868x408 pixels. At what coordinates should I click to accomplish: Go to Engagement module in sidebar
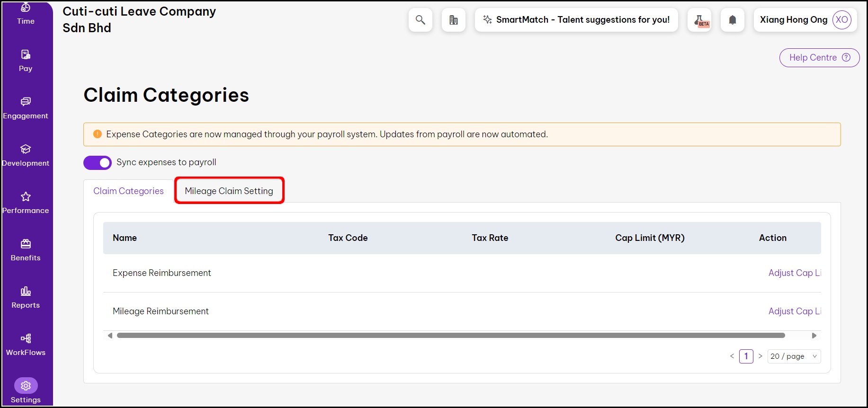(26, 108)
